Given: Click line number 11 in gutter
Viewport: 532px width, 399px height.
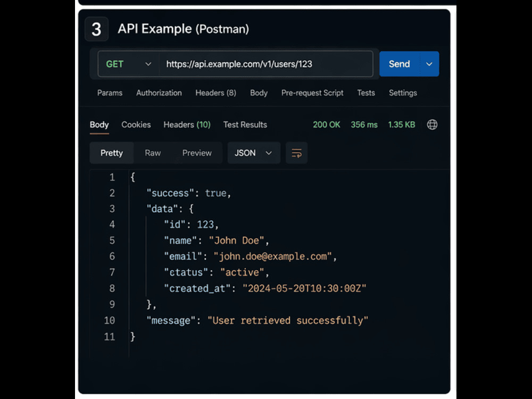Looking at the screenshot, I should coord(109,337).
